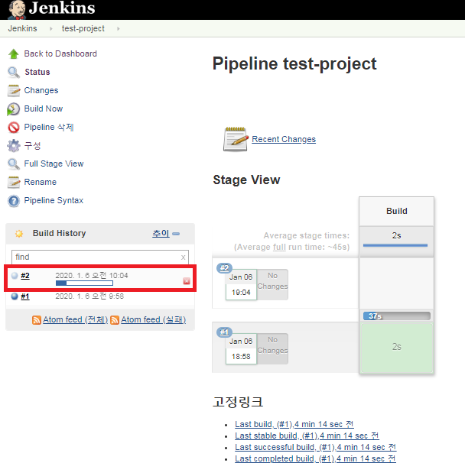465x476 pixels.
Task: Choose Pipeline 삭제 in sidebar
Action: [x=49, y=127]
